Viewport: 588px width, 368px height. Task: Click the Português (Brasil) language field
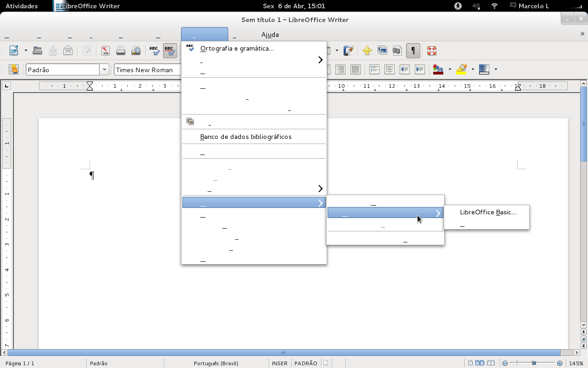point(216,363)
